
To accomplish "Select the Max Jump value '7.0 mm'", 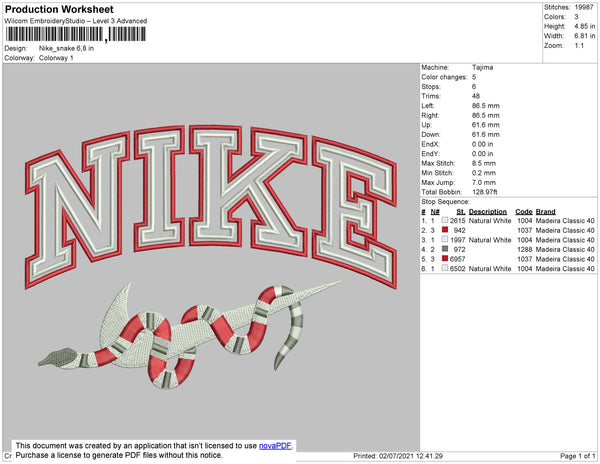I will (x=484, y=182).
